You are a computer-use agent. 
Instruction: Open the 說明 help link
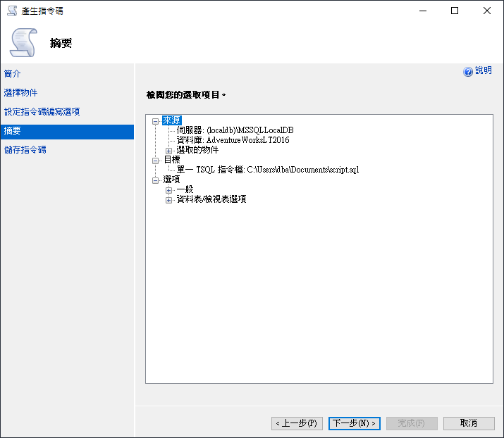(484, 71)
